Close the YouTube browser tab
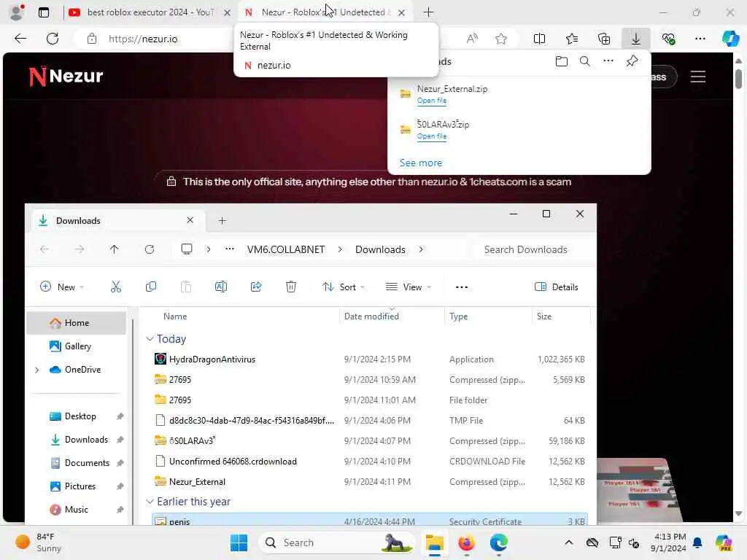747x560 pixels. point(228,12)
